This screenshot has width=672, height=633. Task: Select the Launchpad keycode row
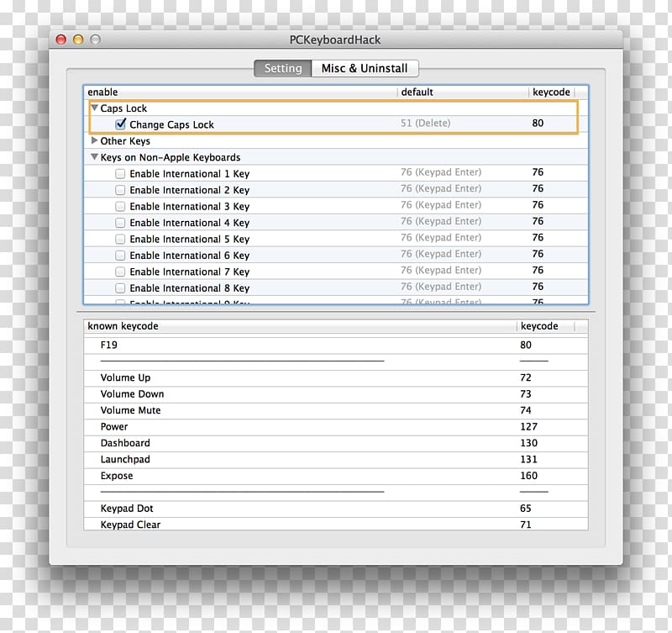coord(336,459)
